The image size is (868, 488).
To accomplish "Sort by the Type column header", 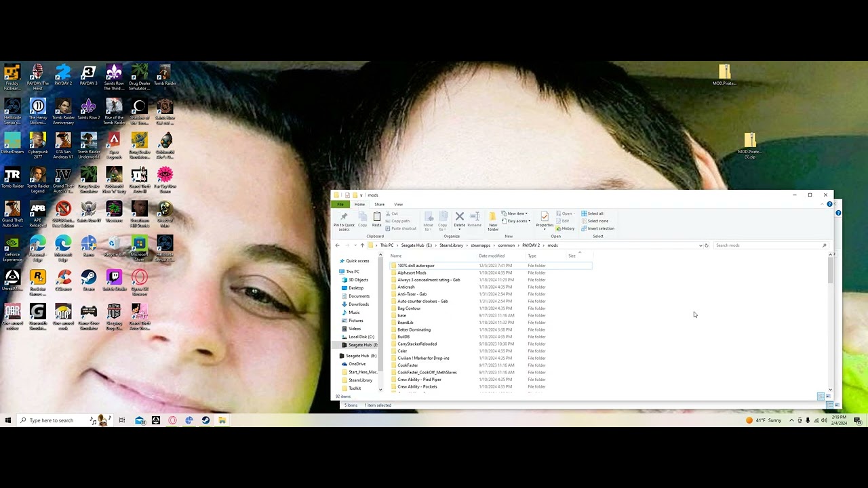I will pyautogui.click(x=532, y=256).
